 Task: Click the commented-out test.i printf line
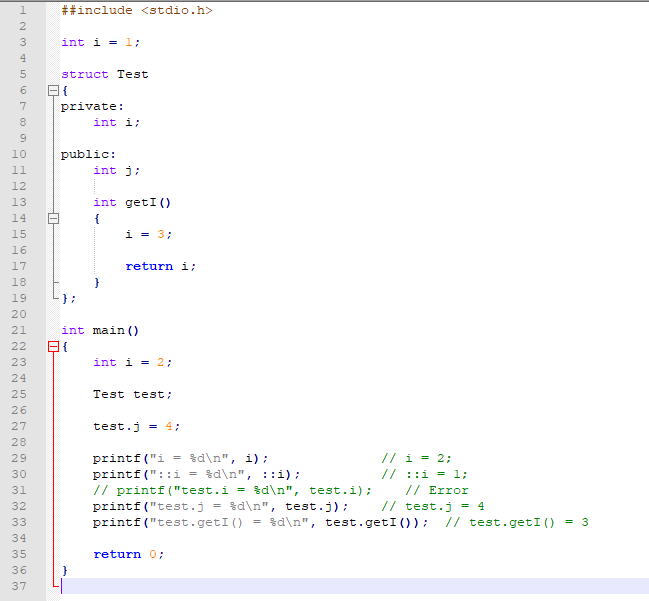coord(233,490)
